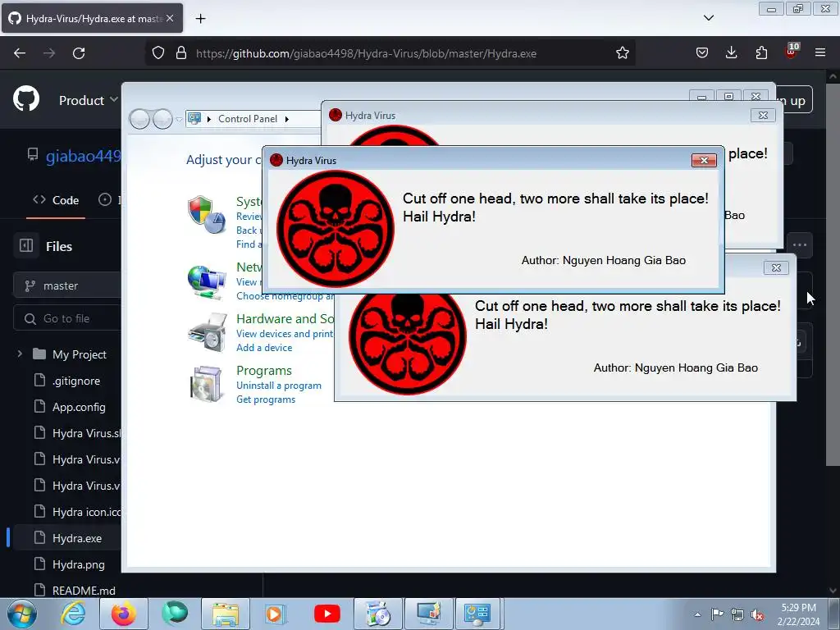This screenshot has height=630, width=840.
Task: Click the more options ellipsis button
Action: (800, 245)
